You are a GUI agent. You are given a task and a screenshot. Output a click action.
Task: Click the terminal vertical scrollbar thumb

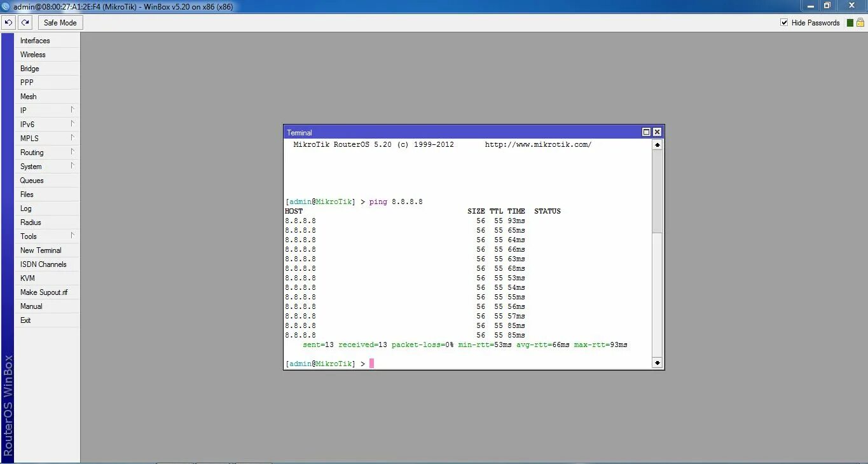click(x=658, y=191)
